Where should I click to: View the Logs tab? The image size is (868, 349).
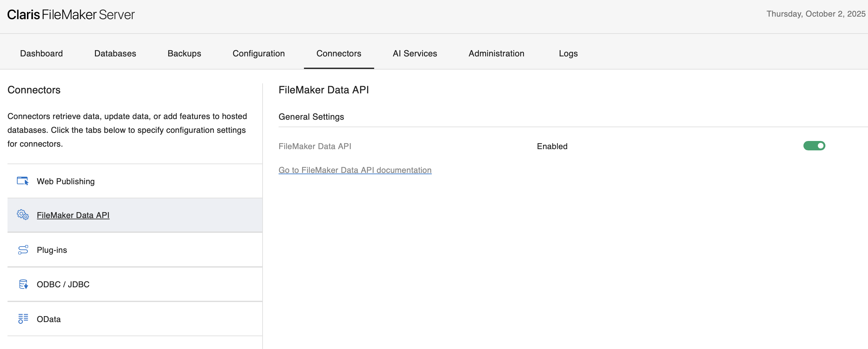568,53
